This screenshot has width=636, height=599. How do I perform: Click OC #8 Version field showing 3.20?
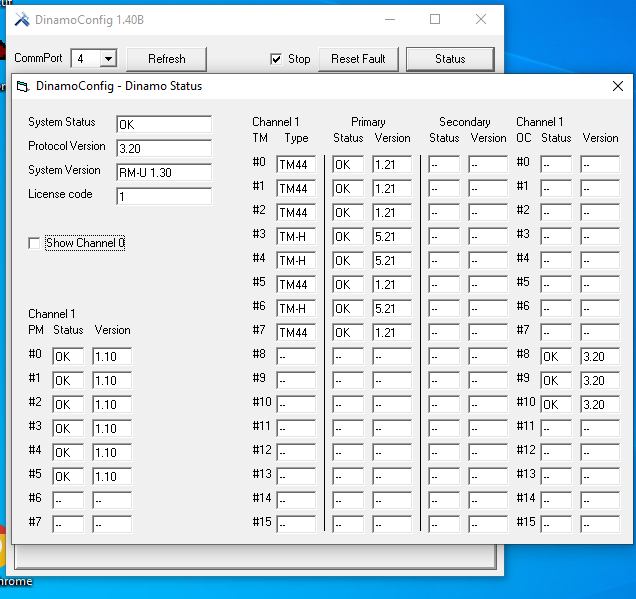point(600,357)
